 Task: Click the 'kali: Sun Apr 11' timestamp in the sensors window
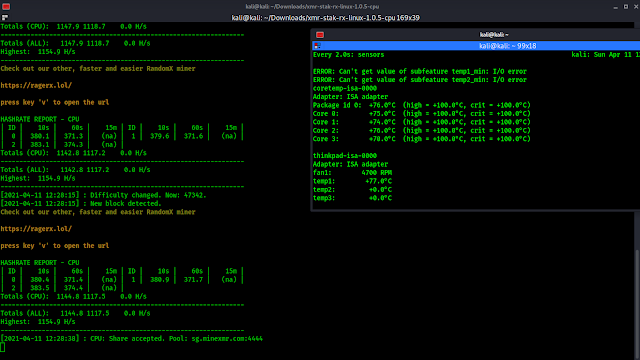coord(605,55)
